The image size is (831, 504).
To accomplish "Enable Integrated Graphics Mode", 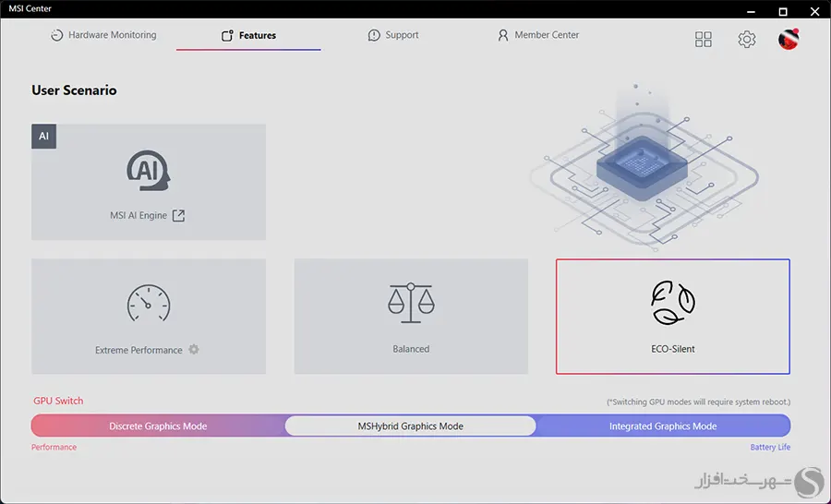I will [x=663, y=426].
